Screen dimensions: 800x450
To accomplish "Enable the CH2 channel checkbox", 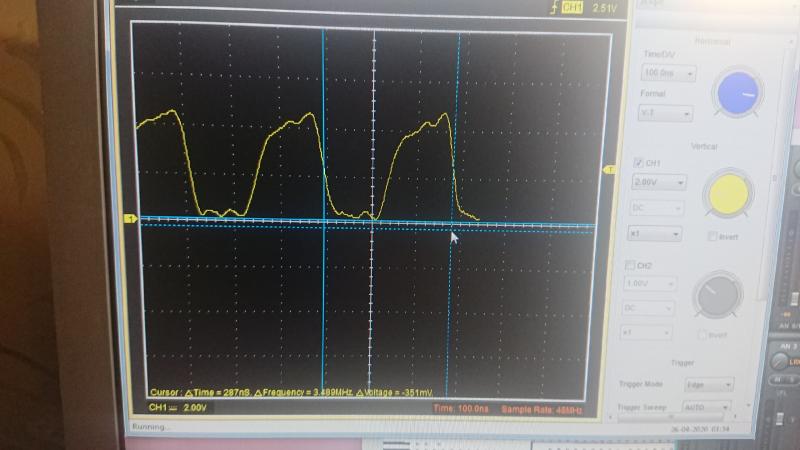I will click(629, 265).
